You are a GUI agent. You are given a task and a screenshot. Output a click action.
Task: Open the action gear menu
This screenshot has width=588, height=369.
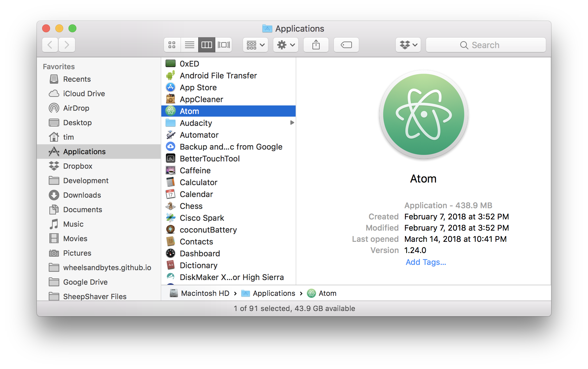coord(285,45)
